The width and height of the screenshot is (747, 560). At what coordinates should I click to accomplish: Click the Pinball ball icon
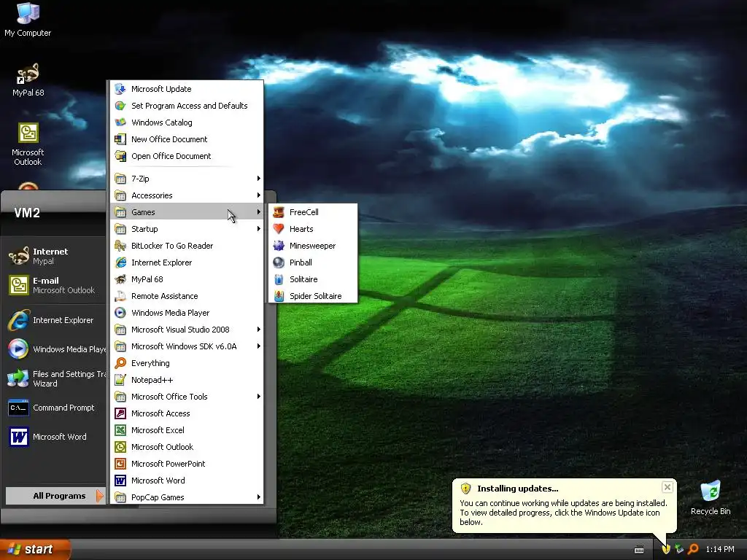tap(279, 262)
